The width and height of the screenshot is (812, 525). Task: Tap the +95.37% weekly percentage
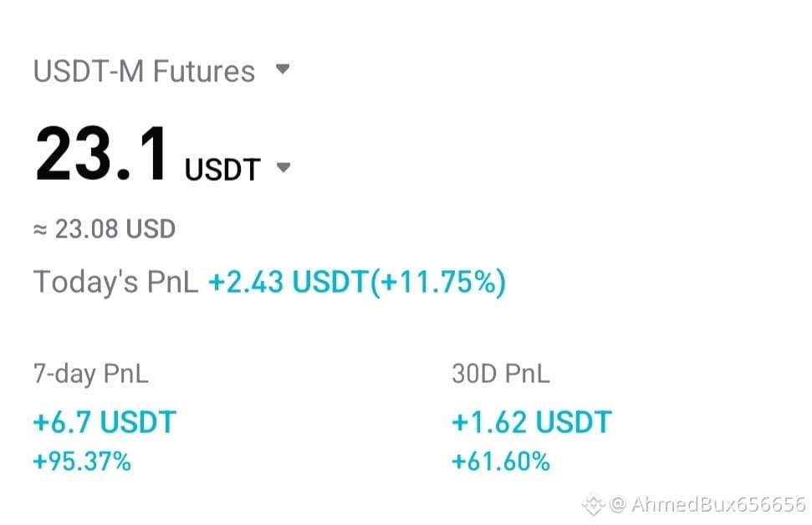tap(82, 461)
